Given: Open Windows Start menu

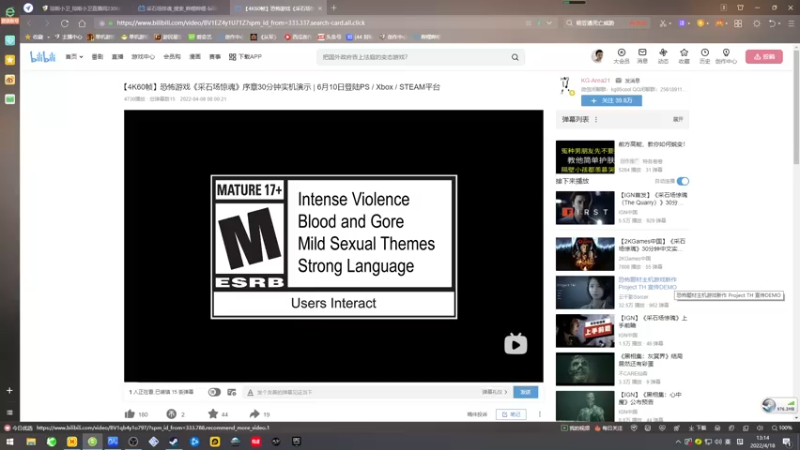Looking at the screenshot, I should [x=10, y=441].
